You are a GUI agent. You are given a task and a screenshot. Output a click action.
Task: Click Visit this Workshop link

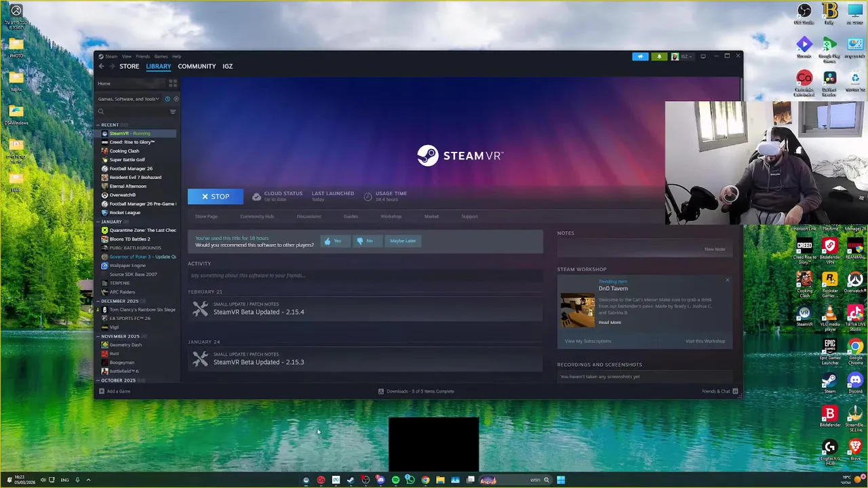pos(705,341)
